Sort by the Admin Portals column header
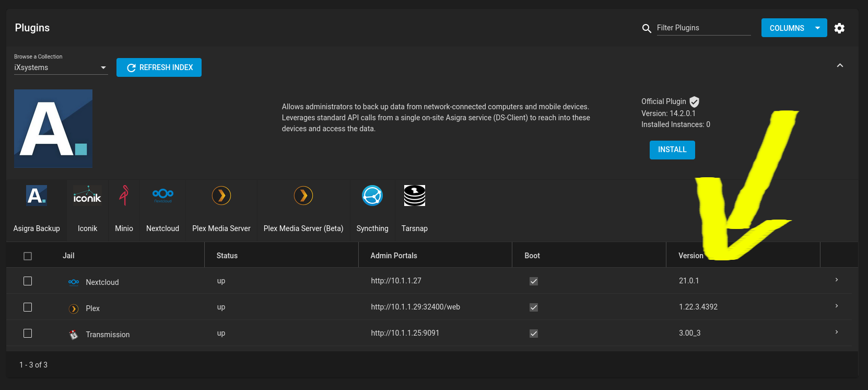 pyautogui.click(x=394, y=256)
